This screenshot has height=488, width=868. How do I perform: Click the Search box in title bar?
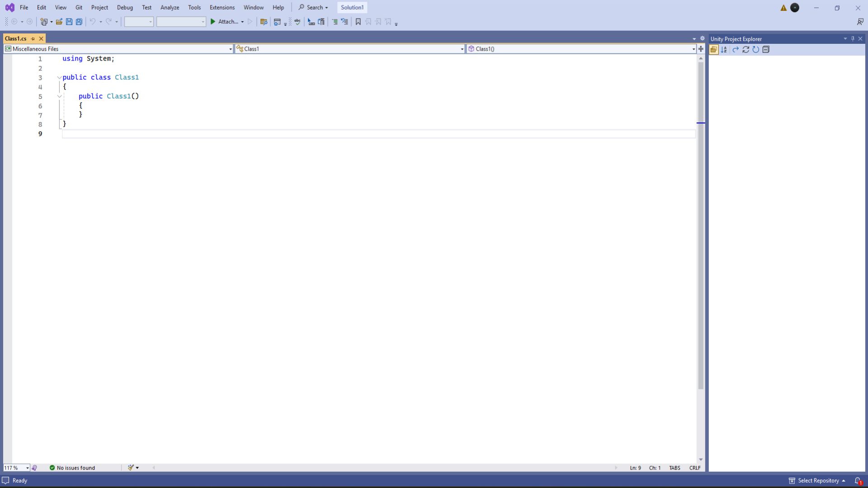pos(313,8)
